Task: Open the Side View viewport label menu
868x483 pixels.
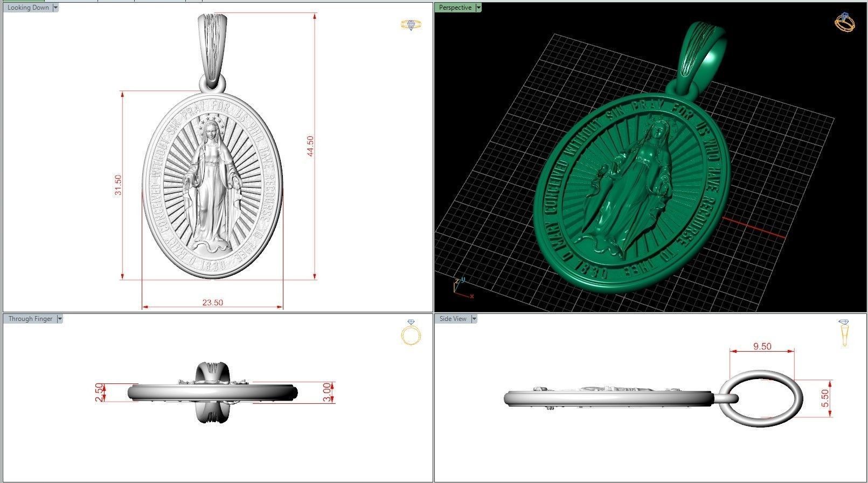Action: (x=453, y=319)
